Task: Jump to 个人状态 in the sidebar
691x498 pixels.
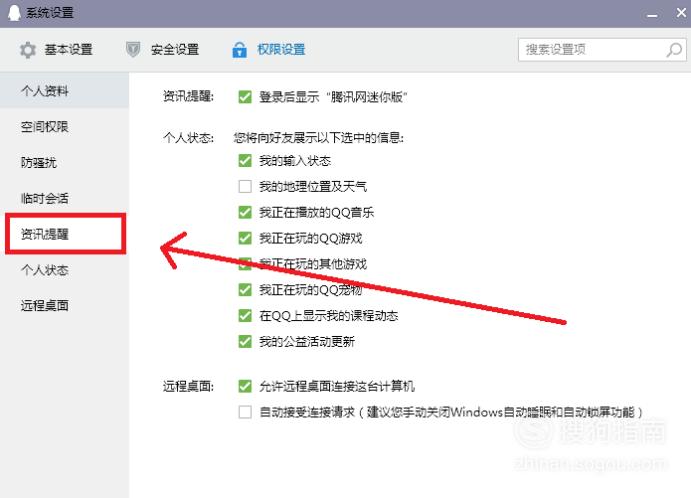Action: 64,270
